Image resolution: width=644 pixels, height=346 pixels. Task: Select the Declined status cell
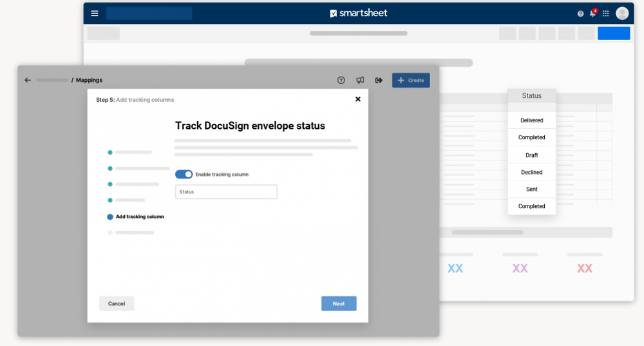tap(531, 172)
